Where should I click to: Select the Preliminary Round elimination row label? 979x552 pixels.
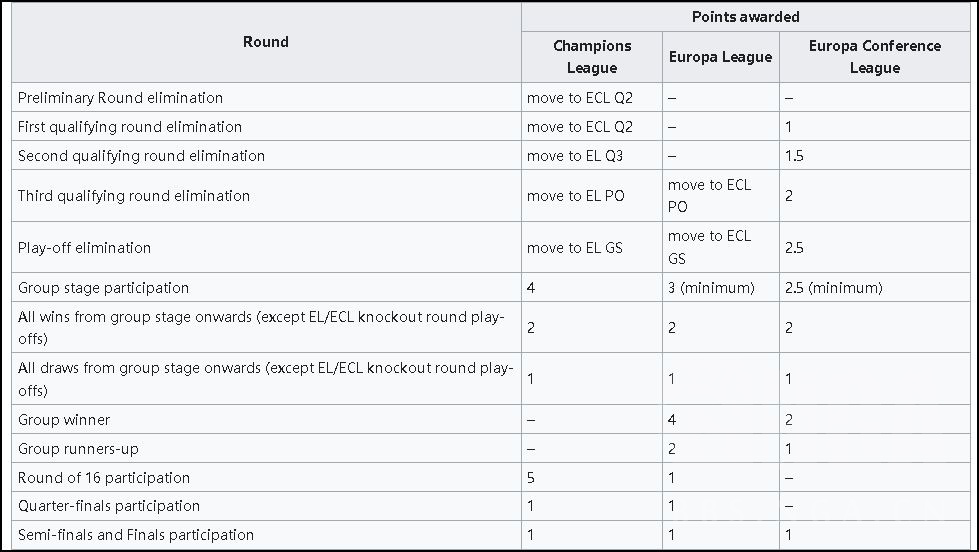tap(120, 98)
